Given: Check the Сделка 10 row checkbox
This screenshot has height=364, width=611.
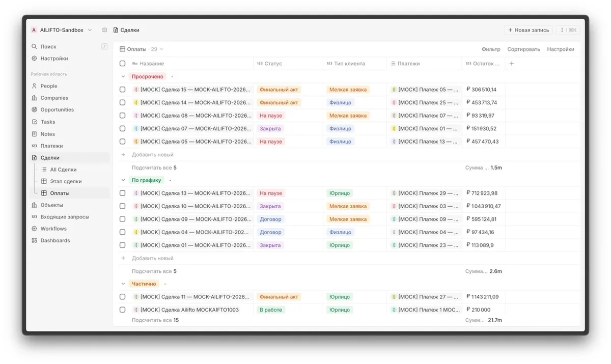Looking at the screenshot, I should [122, 206].
